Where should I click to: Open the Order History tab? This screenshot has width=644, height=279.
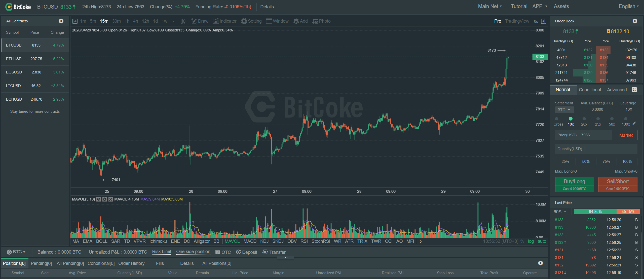[x=131, y=263]
